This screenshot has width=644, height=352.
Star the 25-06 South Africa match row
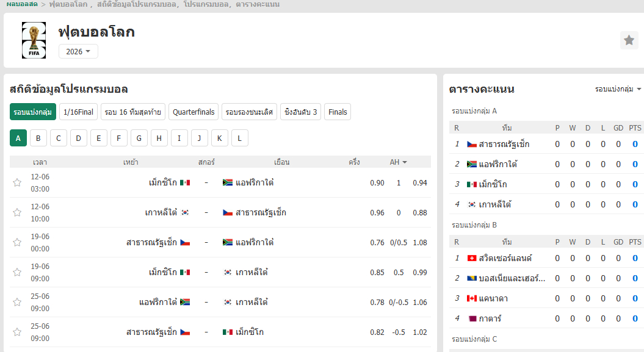point(17,303)
